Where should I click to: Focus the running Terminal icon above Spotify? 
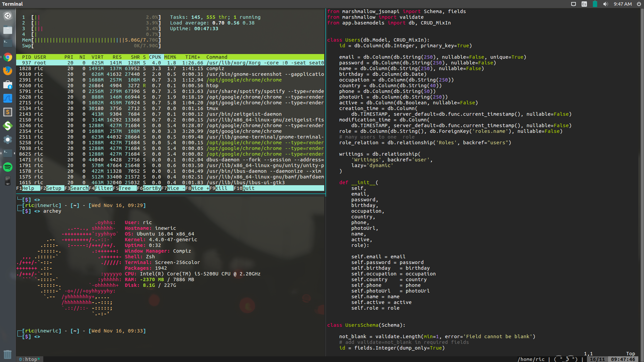coord(8,153)
